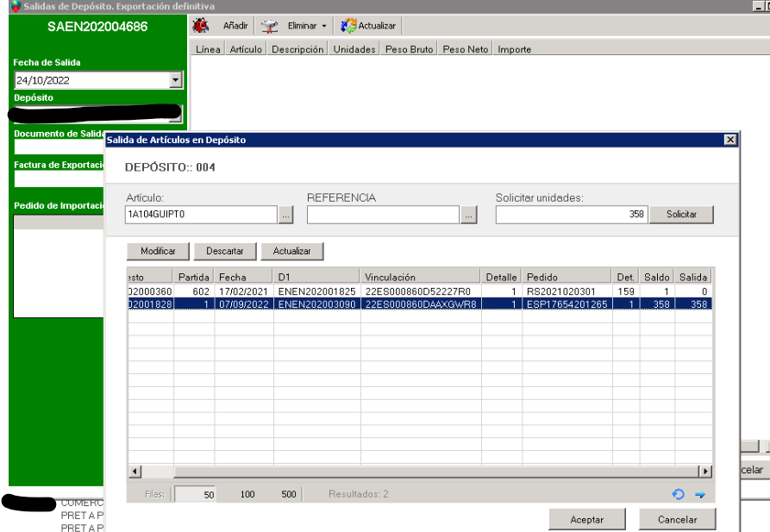Click the Actualizar refresh arrows icon
770x532 pixels.
(348, 26)
